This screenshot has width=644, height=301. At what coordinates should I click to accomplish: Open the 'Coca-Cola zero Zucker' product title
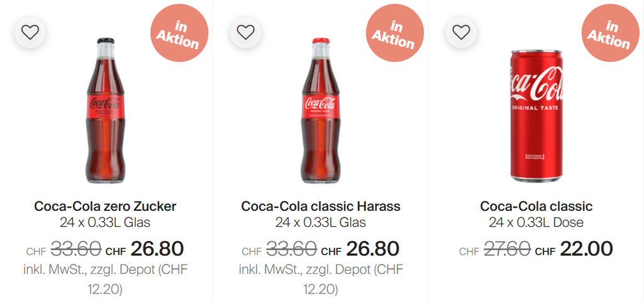pyautogui.click(x=105, y=207)
